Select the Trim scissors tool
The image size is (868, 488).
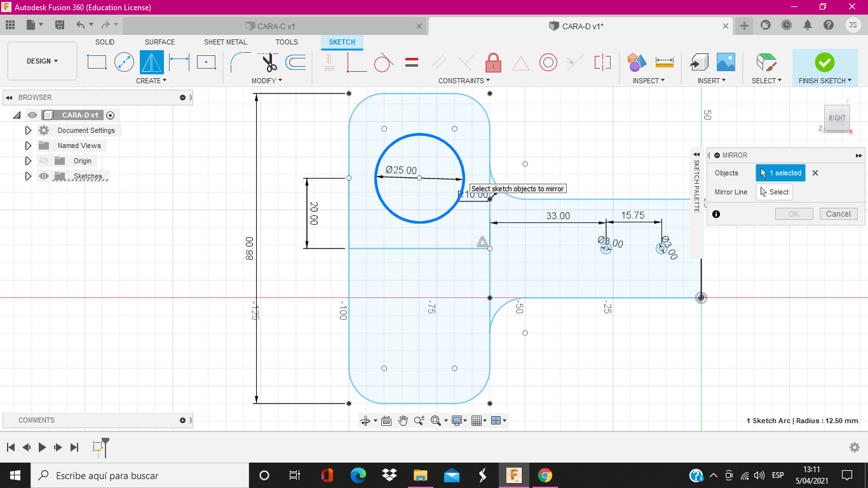tap(269, 62)
